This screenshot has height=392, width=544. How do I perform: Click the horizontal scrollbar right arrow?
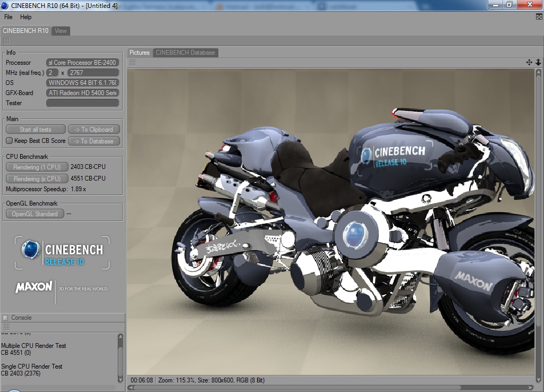pos(531,387)
